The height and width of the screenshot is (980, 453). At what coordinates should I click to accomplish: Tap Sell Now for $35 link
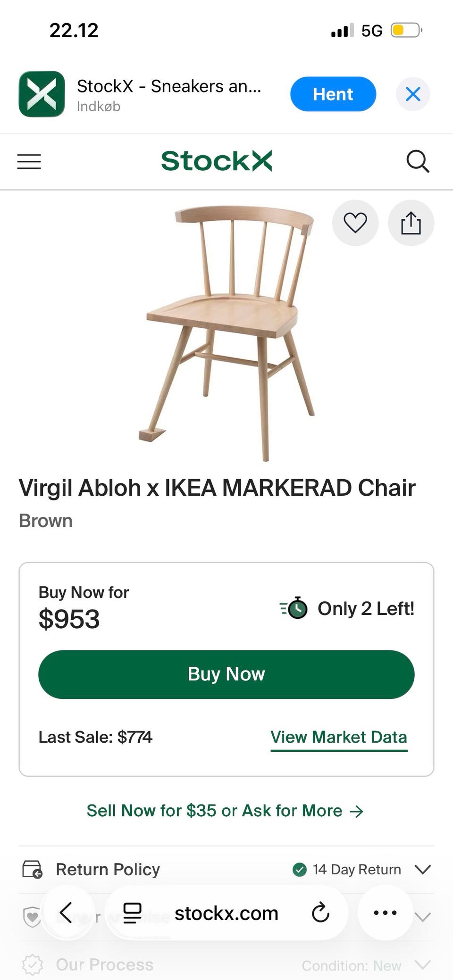point(225,811)
